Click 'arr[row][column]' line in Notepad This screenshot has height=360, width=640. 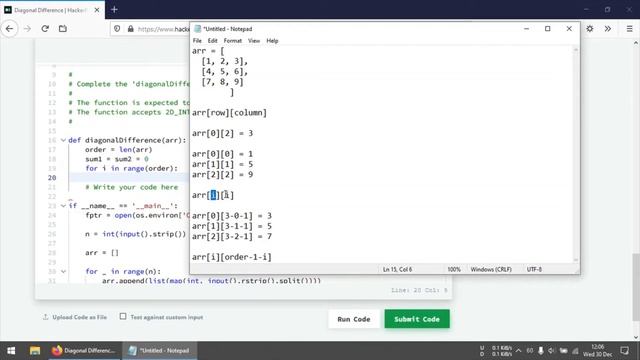click(x=229, y=113)
